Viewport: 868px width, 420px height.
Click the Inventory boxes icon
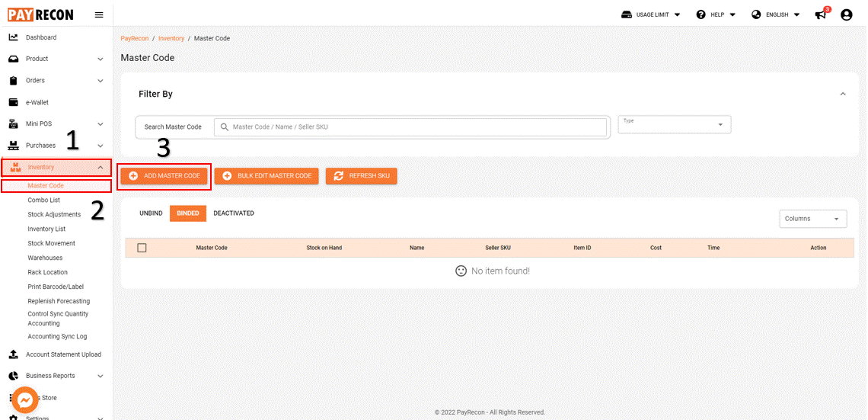point(15,167)
